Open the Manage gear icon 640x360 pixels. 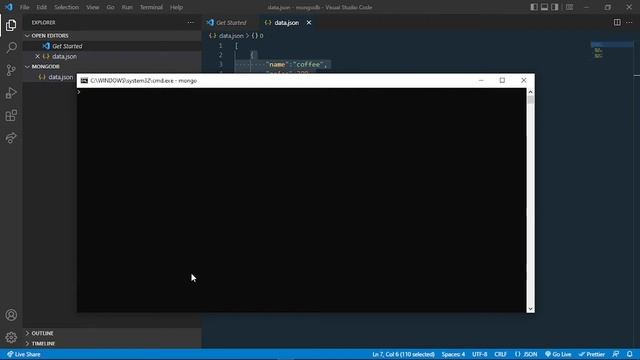tap(11, 337)
